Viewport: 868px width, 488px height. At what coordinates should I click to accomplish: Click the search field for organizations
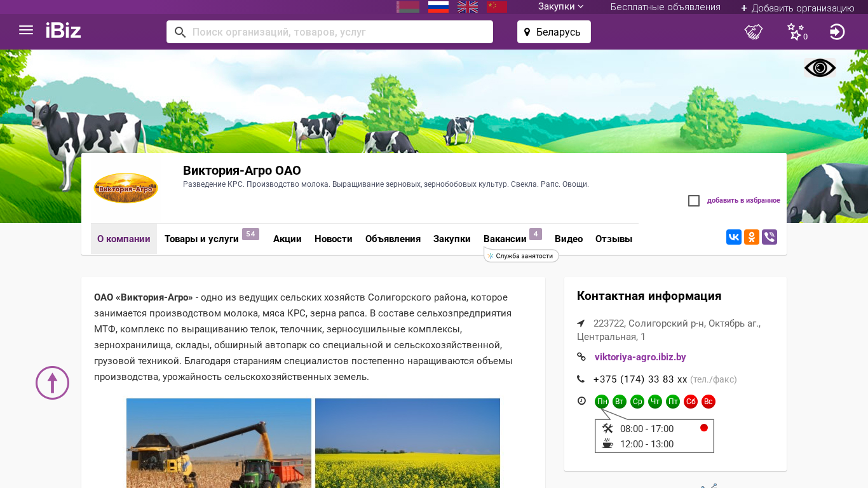337,32
